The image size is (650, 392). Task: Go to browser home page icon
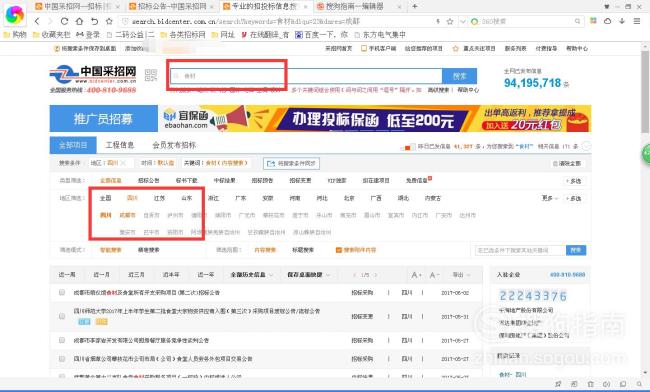(x=79, y=21)
